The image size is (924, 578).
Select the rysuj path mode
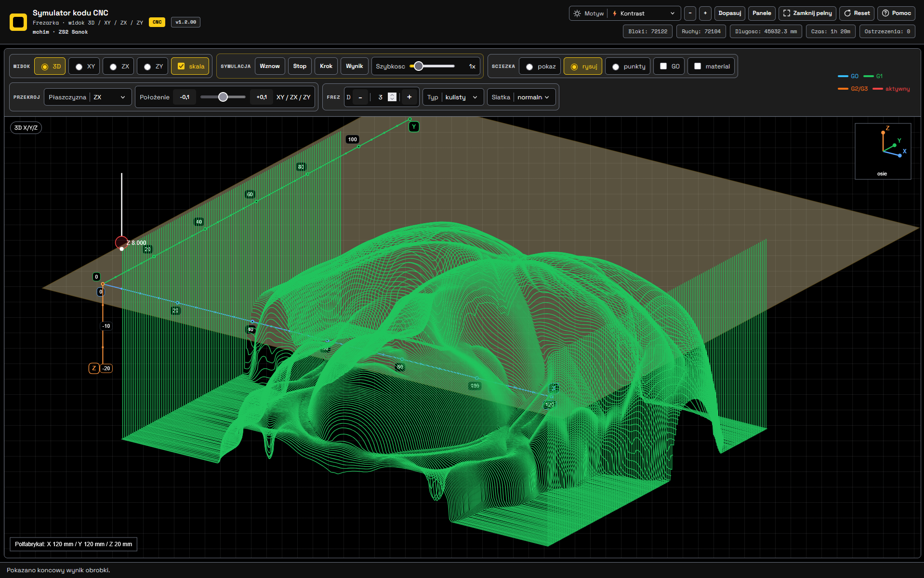[x=583, y=67]
